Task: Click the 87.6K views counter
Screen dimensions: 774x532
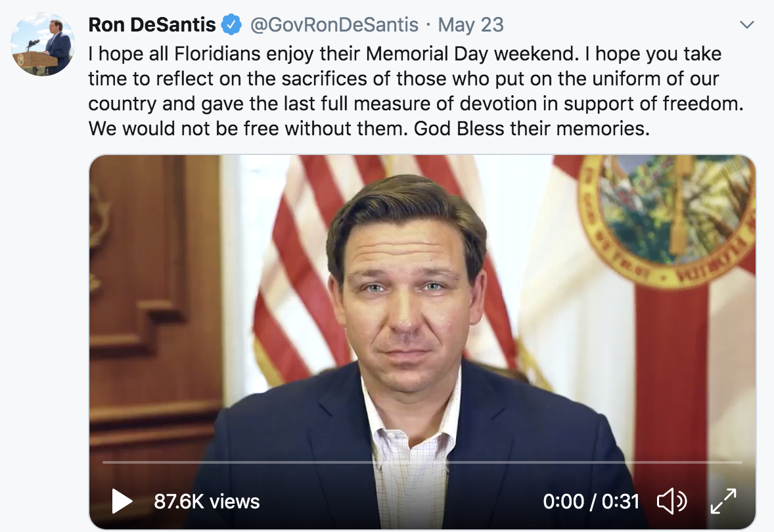Action: point(206,502)
